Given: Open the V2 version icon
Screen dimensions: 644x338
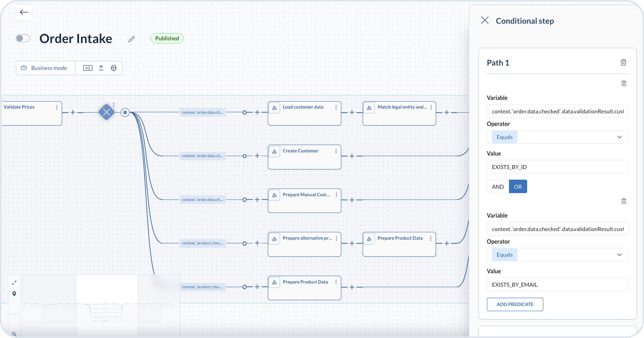Looking at the screenshot, I should click(x=88, y=68).
